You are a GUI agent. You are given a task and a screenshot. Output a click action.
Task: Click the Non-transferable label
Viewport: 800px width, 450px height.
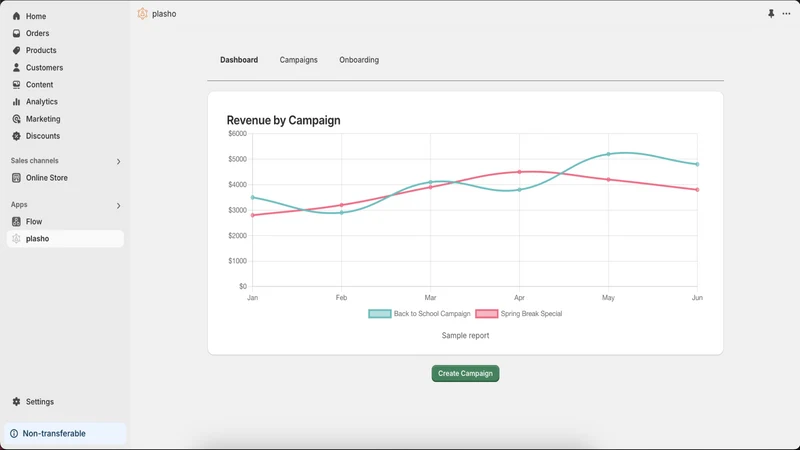click(x=54, y=434)
